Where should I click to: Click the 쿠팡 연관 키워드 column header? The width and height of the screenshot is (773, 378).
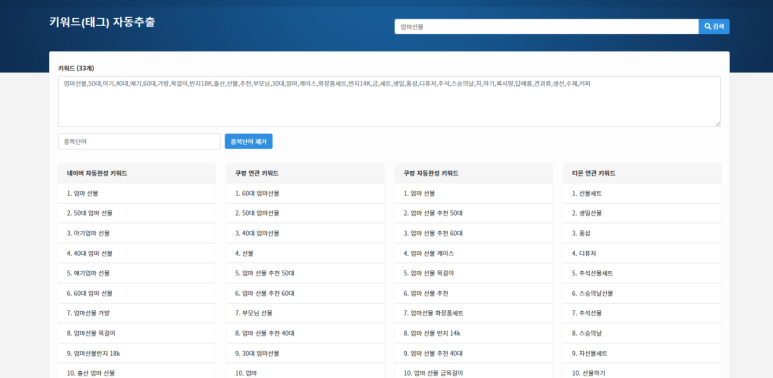click(305, 173)
